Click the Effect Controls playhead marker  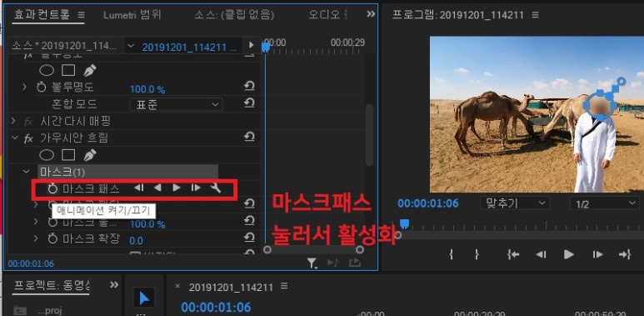point(266,48)
